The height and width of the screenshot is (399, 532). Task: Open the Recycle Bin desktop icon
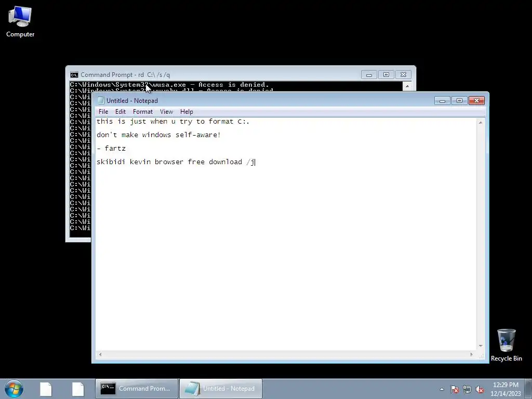point(506,345)
